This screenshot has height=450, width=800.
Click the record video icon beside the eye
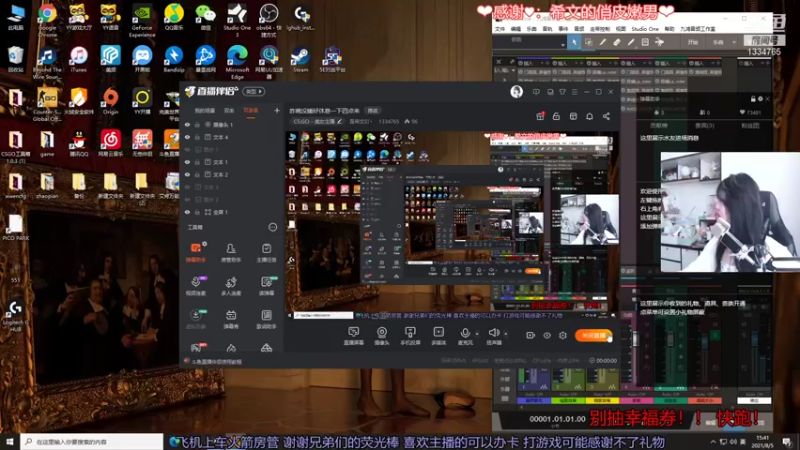click(x=530, y=335)
